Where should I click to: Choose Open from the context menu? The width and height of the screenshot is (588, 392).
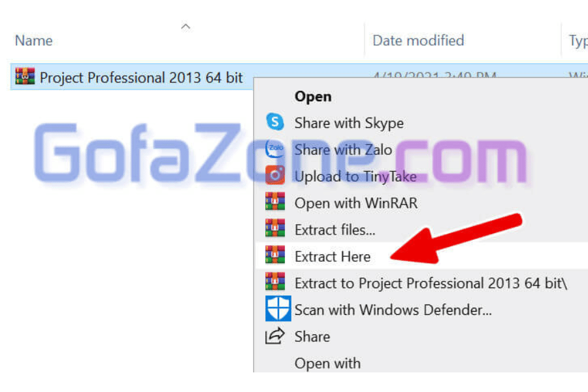(313, 97)
